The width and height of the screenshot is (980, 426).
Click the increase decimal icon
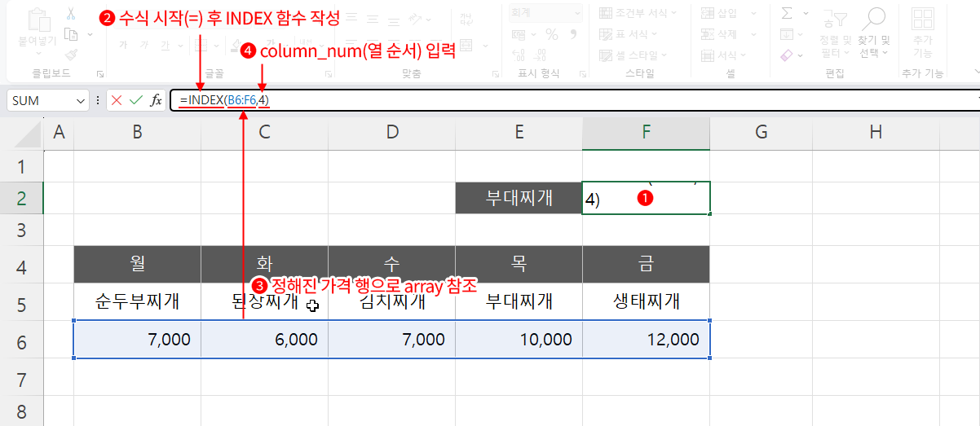(x=519, y=55)
